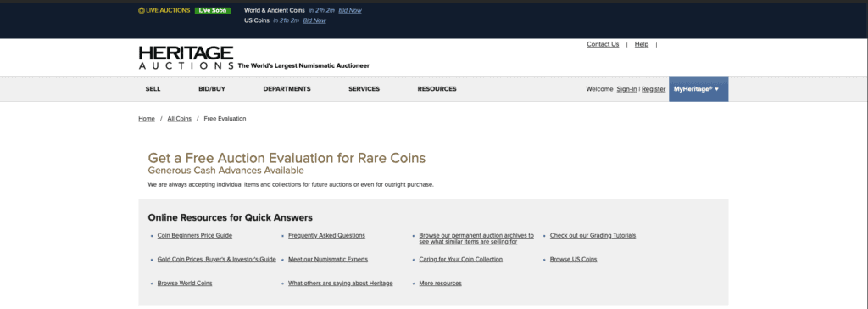Open Coin Beginners Price Guide link

[195, 236]
